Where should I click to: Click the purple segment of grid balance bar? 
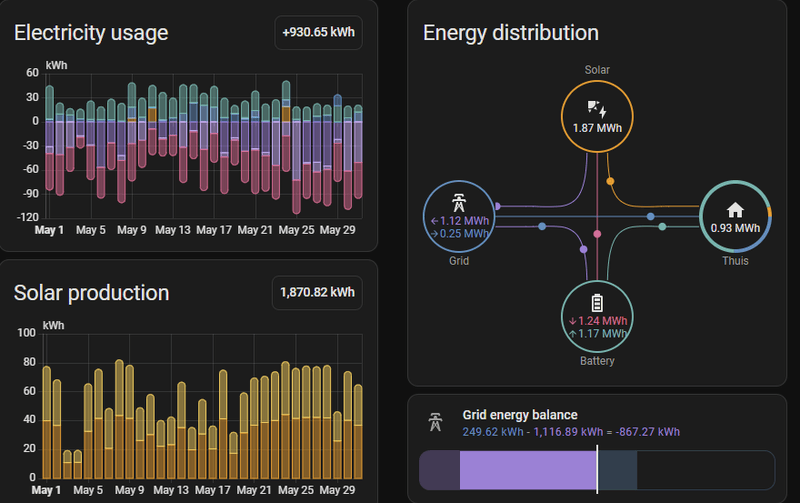[x=528, y=470]
